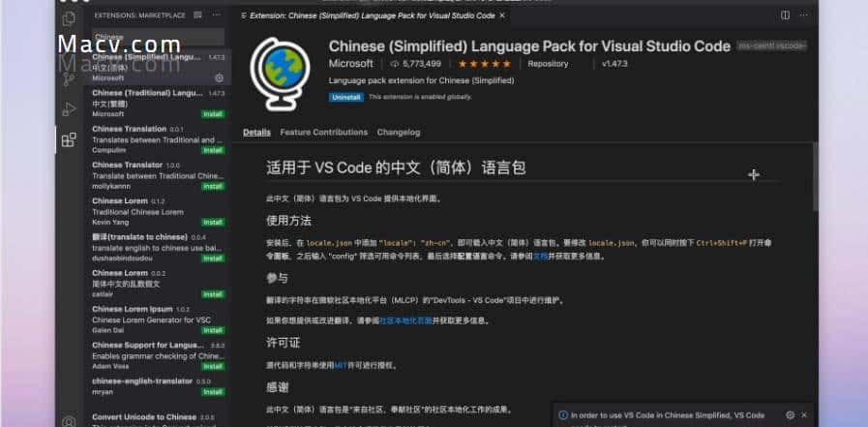Click the 5,773,499 install count
This screenshot has width=868, height=427.
422,64
